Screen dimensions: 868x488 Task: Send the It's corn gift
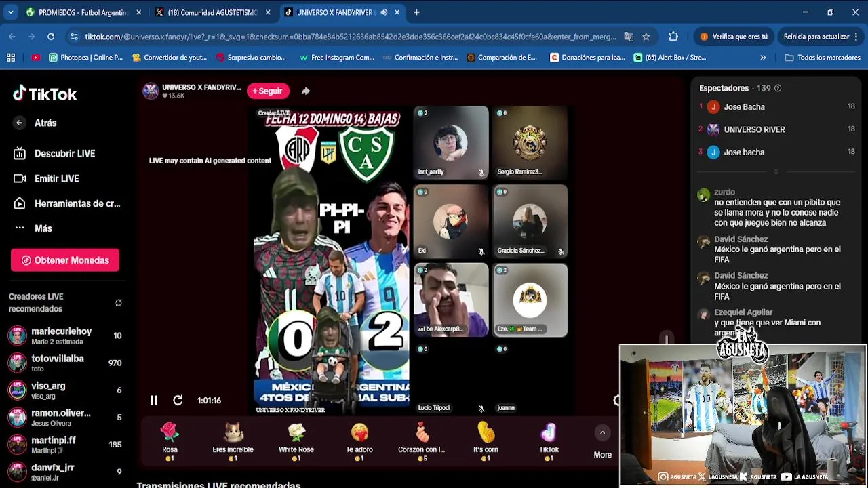pyautogui.click(x=486, y=441)
